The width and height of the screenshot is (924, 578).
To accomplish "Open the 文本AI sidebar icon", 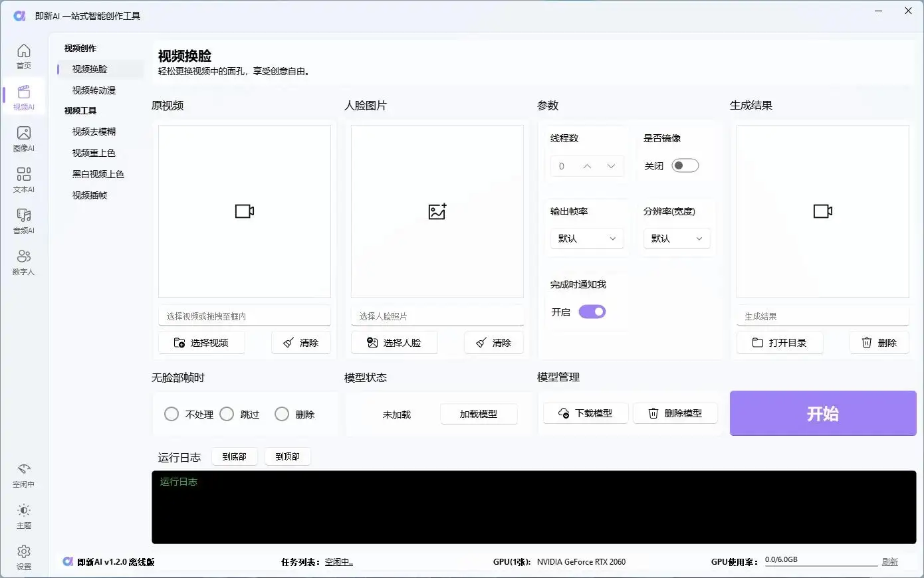I will [23, 180].
